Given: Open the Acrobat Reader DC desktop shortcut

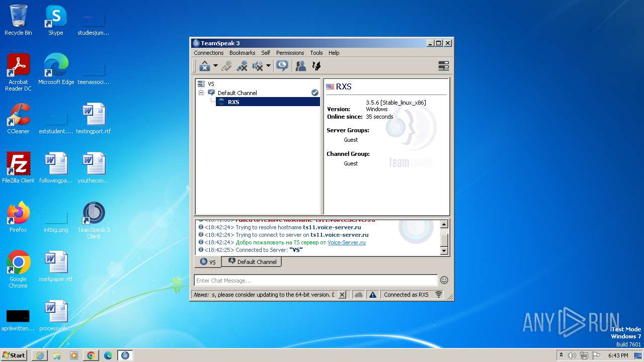Looking at the screenshot, I should click(18, 73).
